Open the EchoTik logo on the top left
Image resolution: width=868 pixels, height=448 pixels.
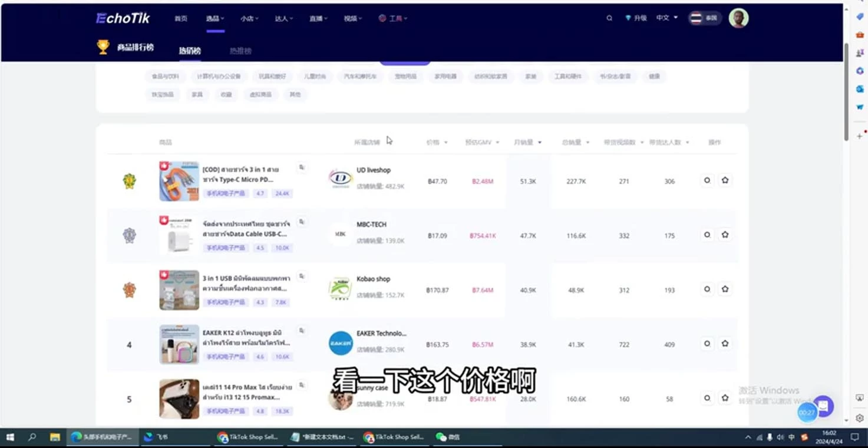click(x=122, y=18)
